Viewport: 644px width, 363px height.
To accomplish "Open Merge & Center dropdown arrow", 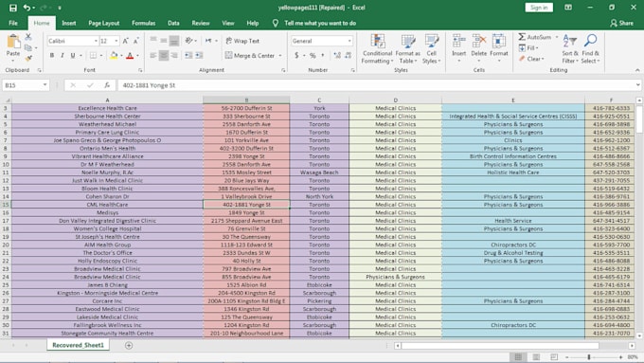I will click(x=280, y=55).
